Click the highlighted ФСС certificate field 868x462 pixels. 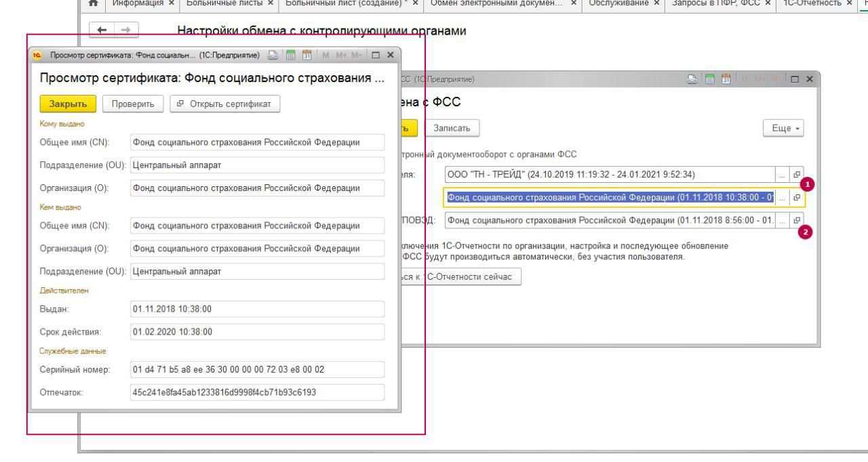[610, 198]
